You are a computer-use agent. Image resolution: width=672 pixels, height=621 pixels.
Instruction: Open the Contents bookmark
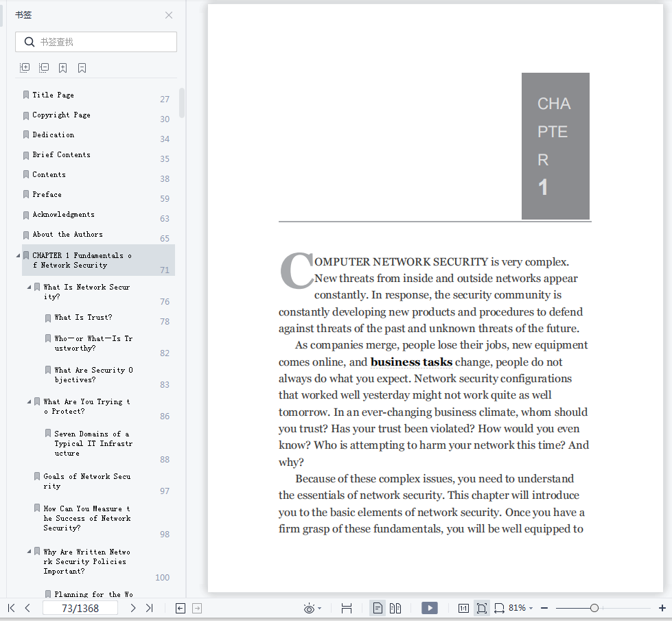[x=49, y=174]
